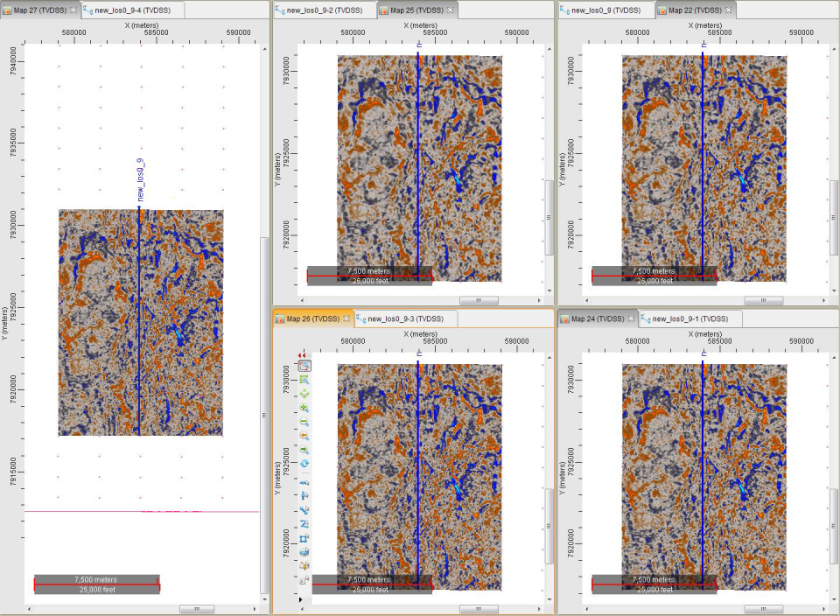The width and height of the screenshot is (840, 616).
Task: Click the X (meters) axis label in Map 27
Action: (x=142, y=25)
